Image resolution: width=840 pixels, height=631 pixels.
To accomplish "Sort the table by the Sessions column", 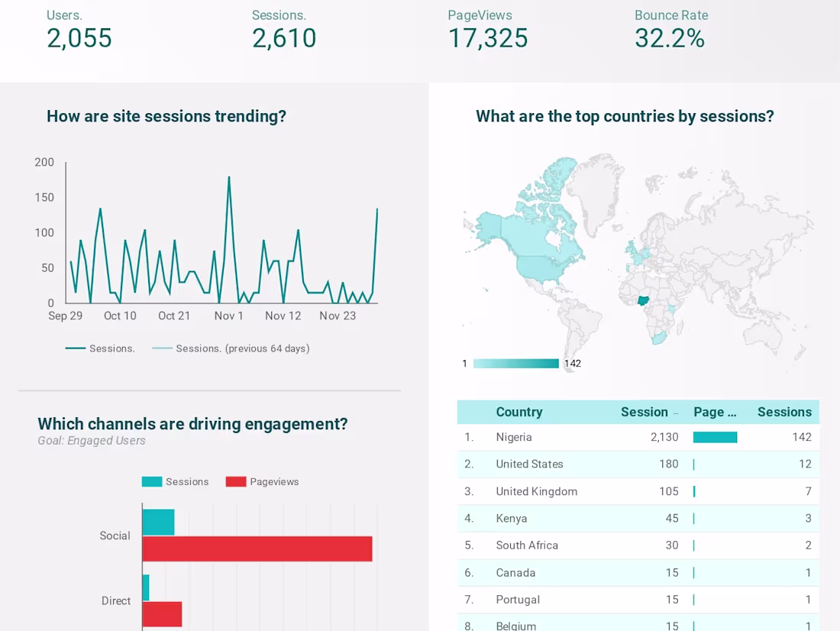I will [x=784, y=412].
